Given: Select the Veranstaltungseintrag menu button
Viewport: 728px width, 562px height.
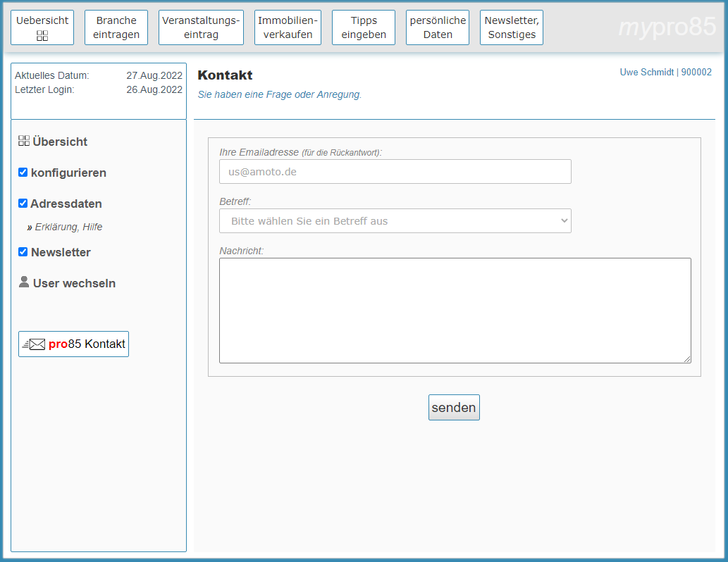Looking at the screenshot, I should point(201,27).
